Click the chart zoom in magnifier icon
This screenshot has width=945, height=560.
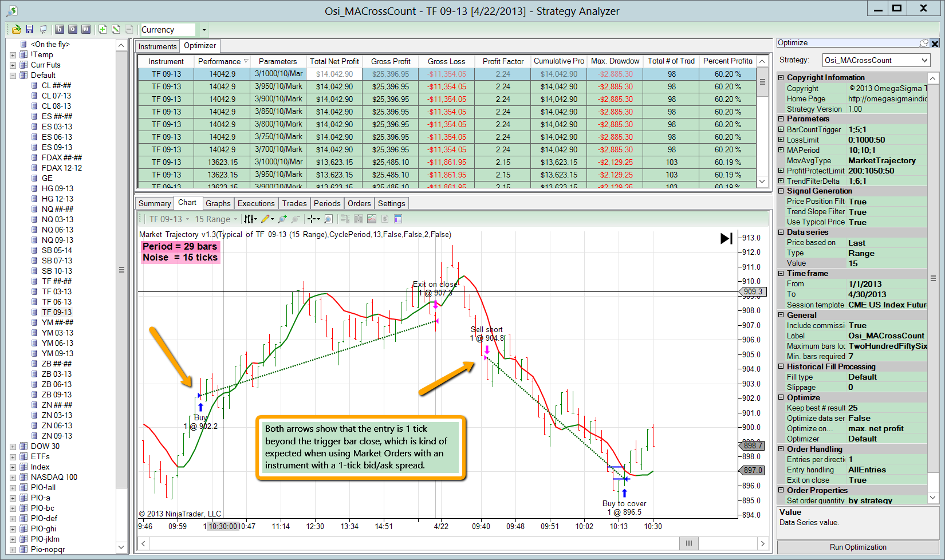pos(282,219)
